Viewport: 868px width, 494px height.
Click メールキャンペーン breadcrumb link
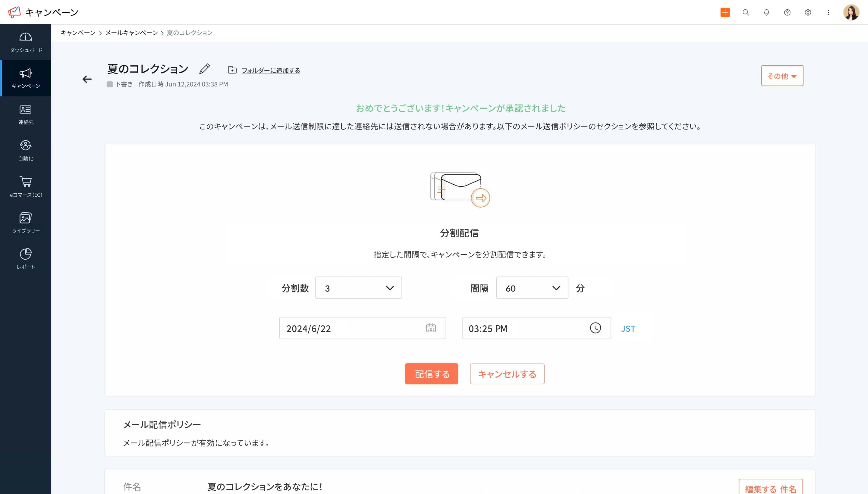131,33
